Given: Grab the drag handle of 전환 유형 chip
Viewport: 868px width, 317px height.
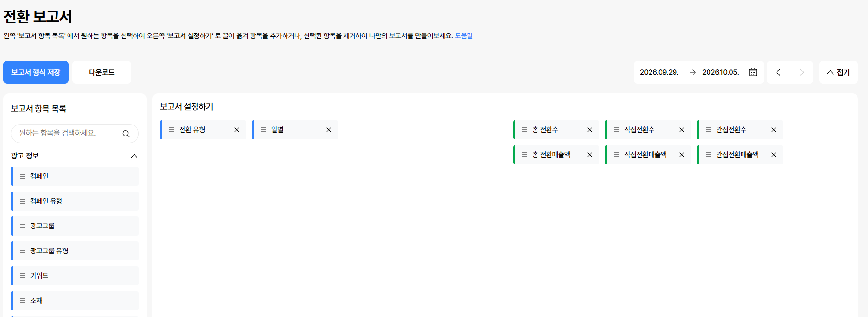Looking at the screenshot, I should [171, 130].
